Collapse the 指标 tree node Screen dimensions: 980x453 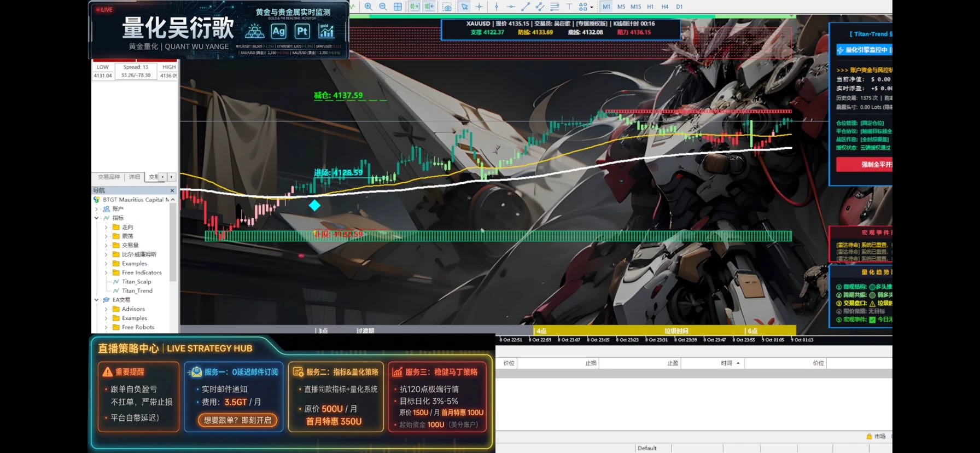tap(97, 218)
